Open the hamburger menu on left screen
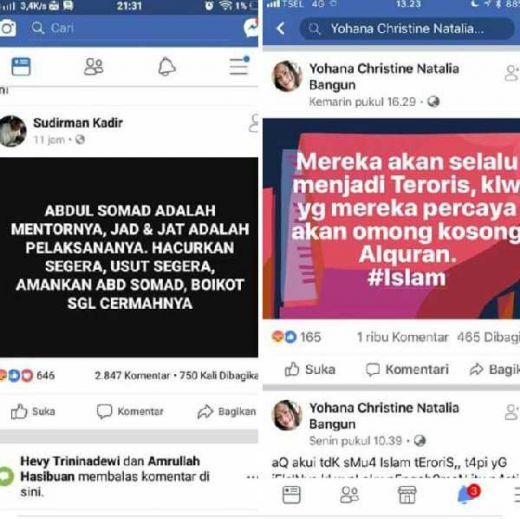 239,66
